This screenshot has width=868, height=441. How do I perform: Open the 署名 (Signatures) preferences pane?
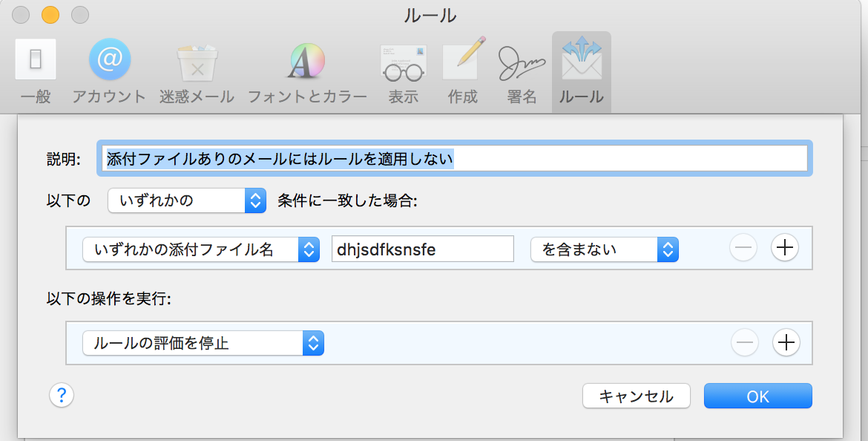522,71
